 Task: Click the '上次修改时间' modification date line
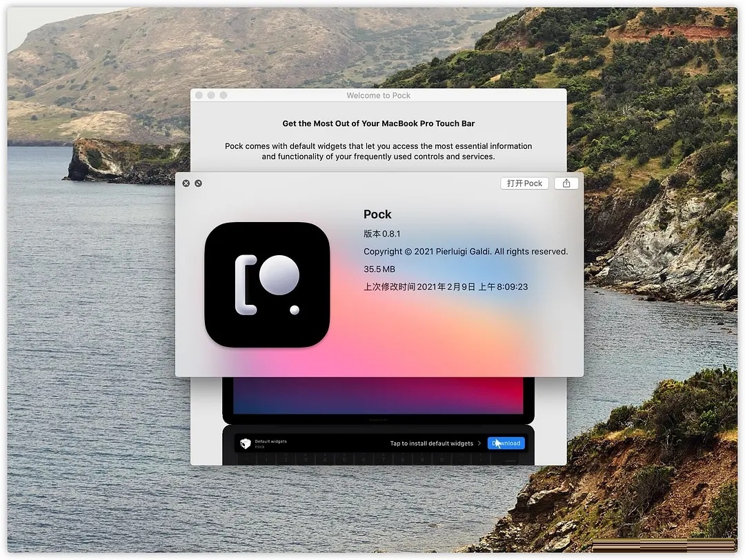tap(446, 287)
